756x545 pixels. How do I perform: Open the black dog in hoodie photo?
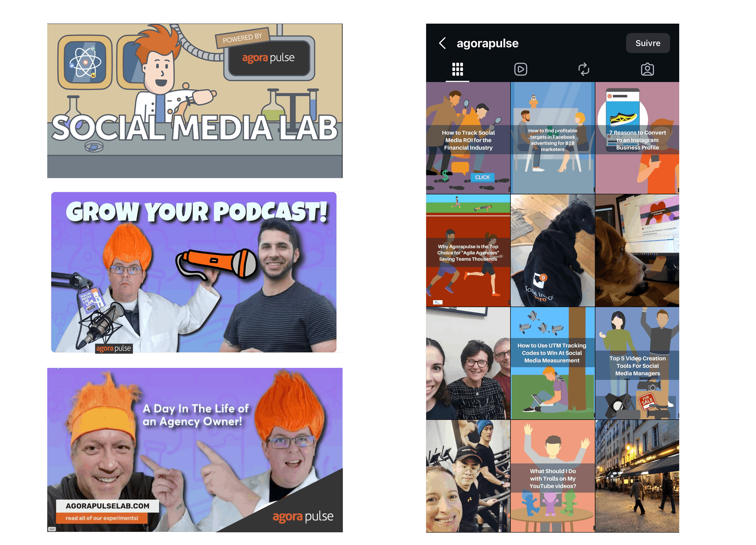pos(552,251)
